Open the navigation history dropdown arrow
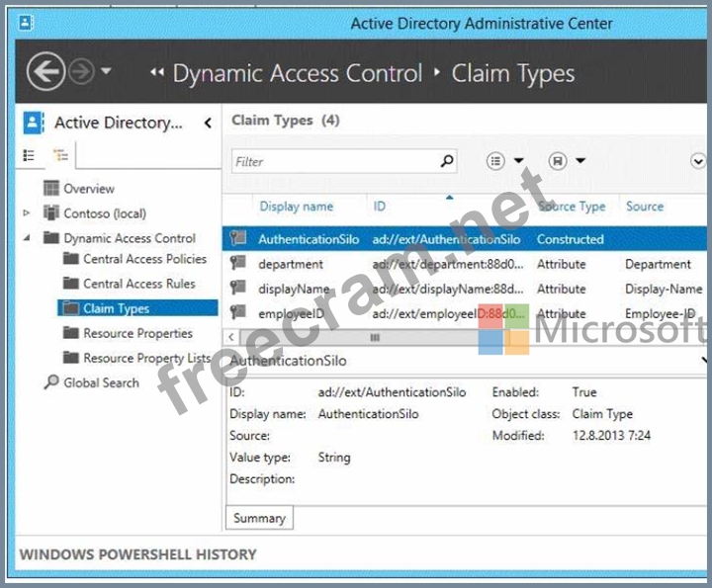Image resolution: width=712 pixels, height=588 pixels. tap(106, 71)
